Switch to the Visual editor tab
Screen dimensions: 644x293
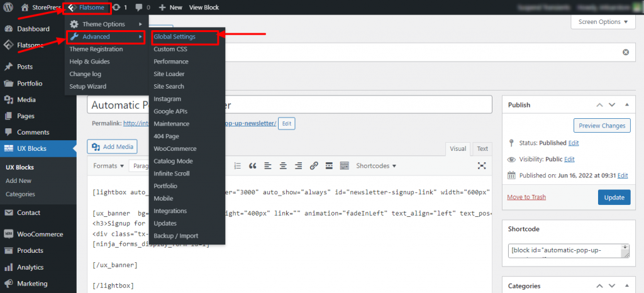458,149
